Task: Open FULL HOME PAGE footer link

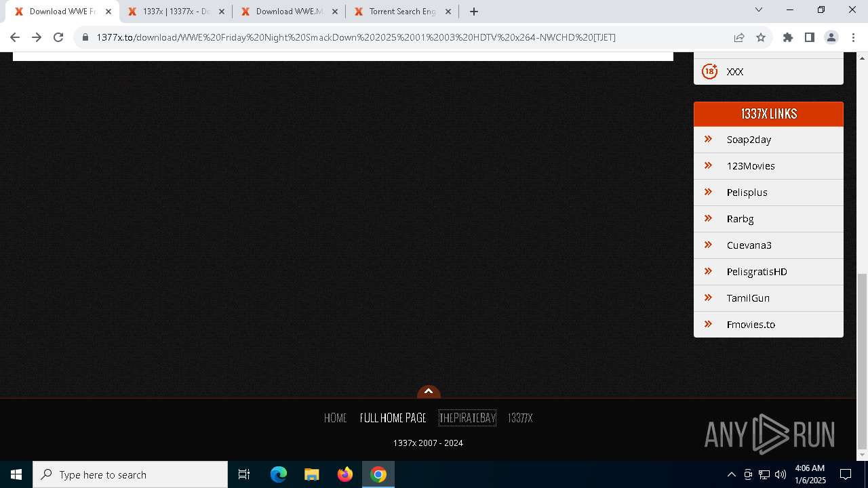Action: tap(393, 418)
